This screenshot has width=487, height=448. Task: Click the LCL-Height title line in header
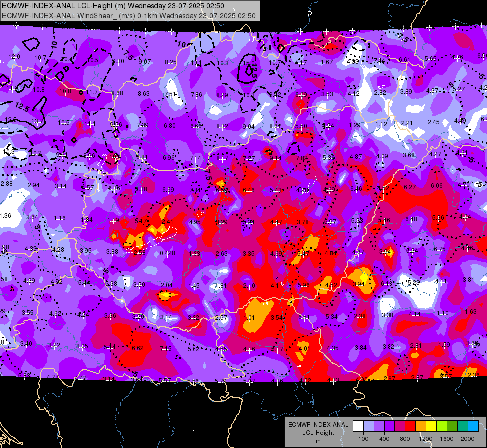point(113,6)
